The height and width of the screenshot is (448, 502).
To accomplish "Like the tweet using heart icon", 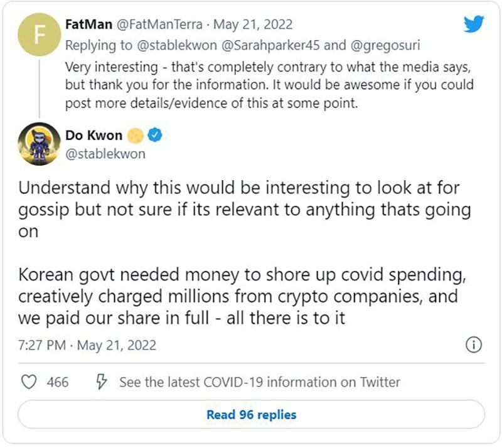I will tap(29, 381).
